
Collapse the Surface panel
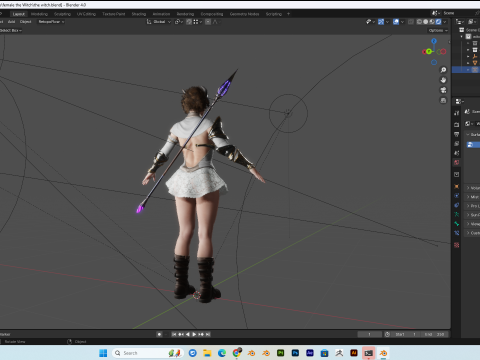[x=473, y=135]
